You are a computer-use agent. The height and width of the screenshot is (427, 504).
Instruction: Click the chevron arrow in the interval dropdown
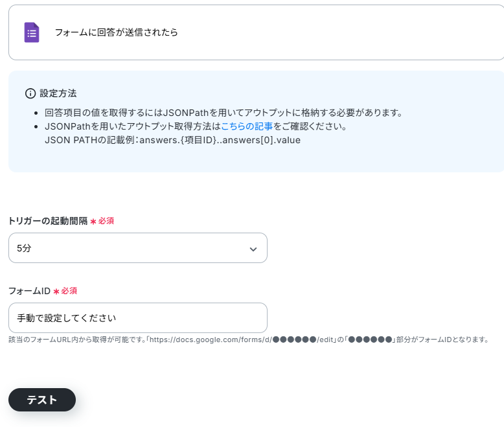point(253,249)
